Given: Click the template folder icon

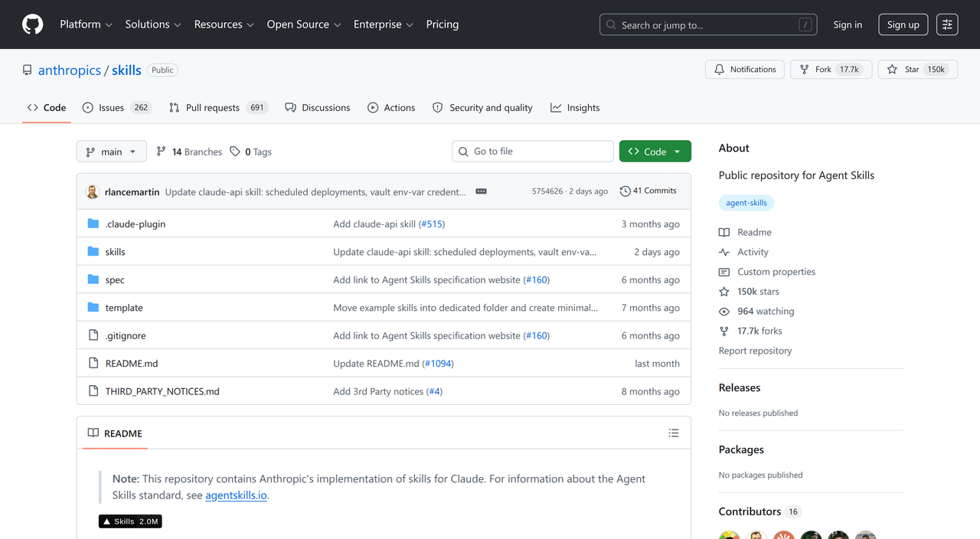Looking at the screenshot, I should tap(93, 307).
